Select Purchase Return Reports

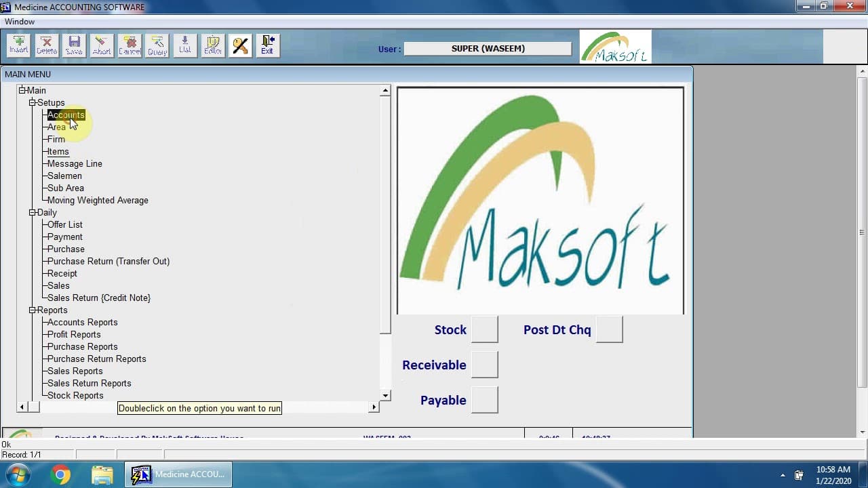[97, 359]
